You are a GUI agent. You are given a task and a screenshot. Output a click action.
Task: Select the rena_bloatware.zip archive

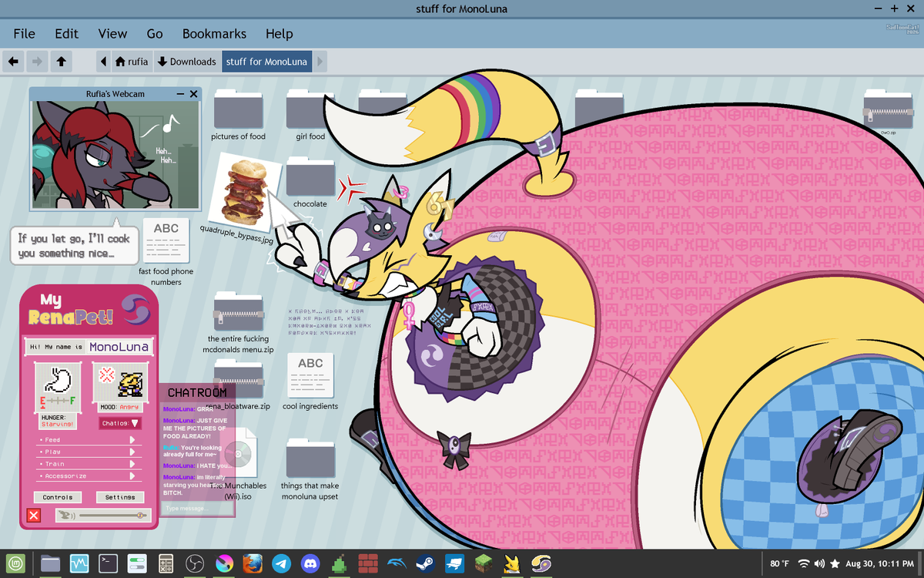238,384
